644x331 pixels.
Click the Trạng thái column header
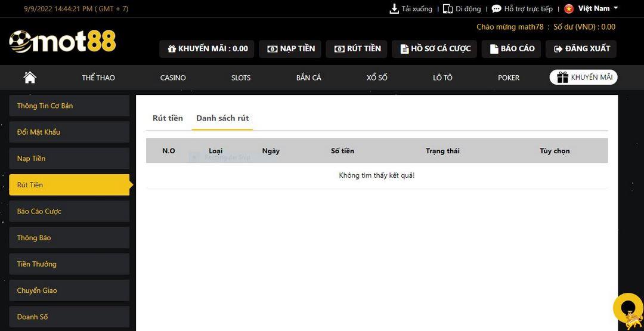click(x=442, y=151)
